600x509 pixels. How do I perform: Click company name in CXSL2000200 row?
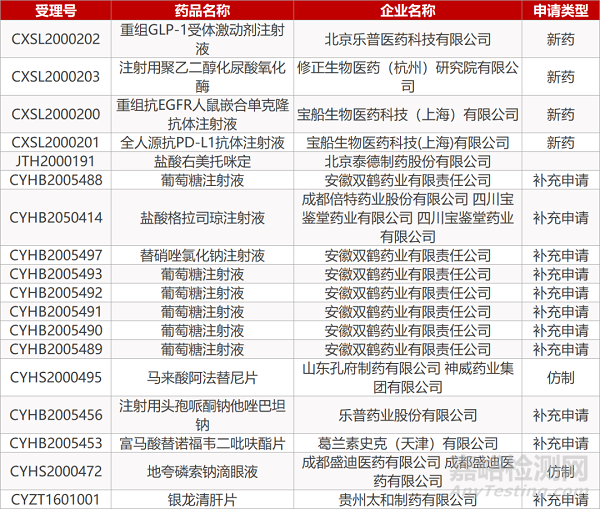408,114
